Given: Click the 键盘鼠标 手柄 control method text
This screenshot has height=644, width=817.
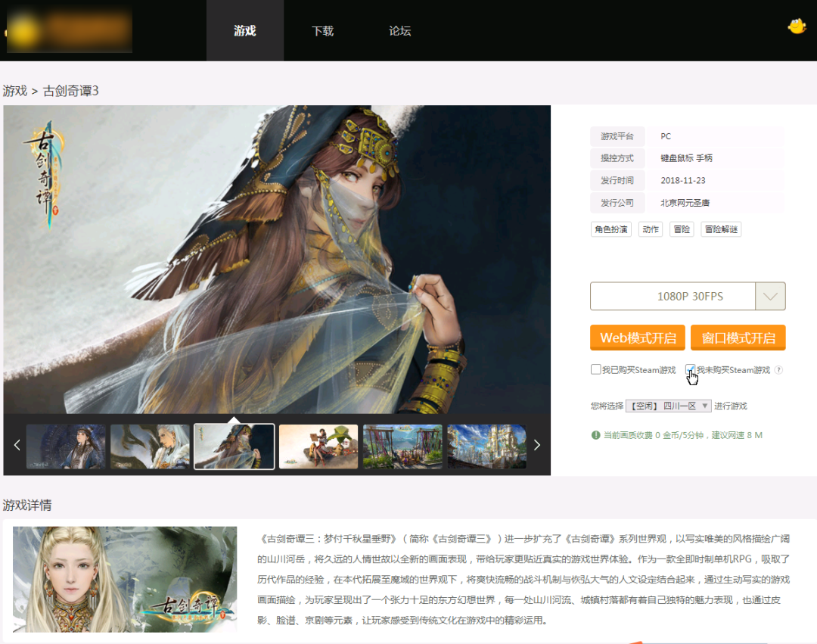Looking at the screenshot, I should click(686, 158).
